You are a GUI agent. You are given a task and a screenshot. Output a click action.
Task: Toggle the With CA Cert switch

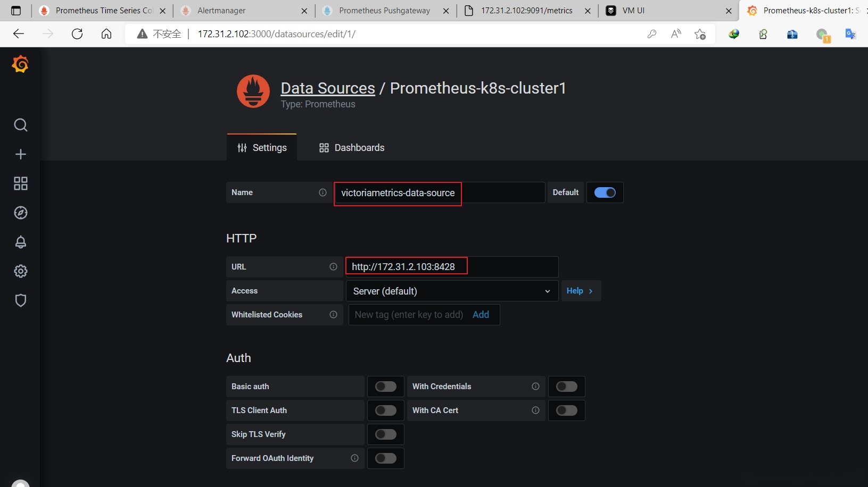pos(566,410)
